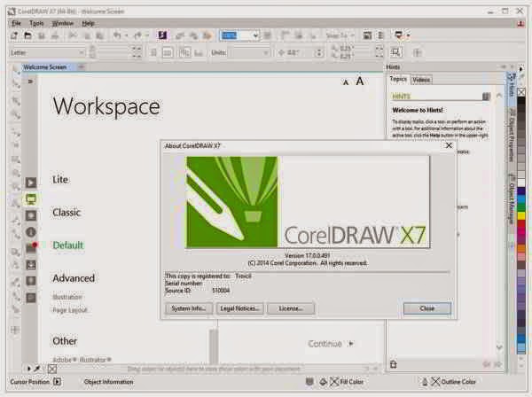
Task: Click the Options icon in the standard toolbar
Action: pyautogui.click(x=380, y=35)
